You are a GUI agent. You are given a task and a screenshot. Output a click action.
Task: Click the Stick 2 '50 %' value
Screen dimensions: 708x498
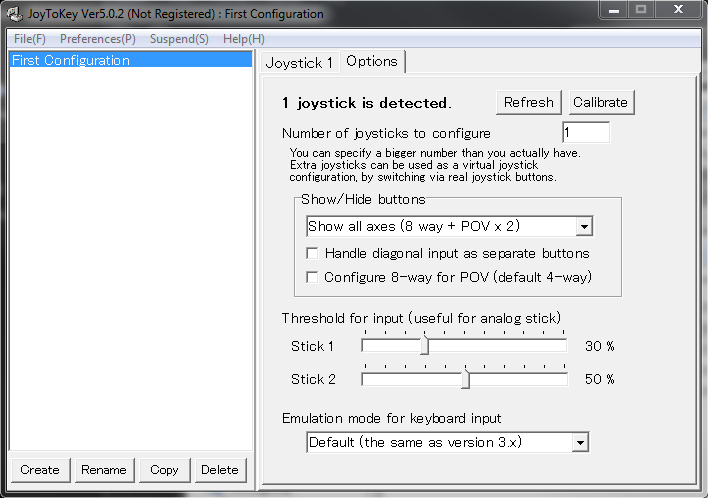click(x=600, y=379)
